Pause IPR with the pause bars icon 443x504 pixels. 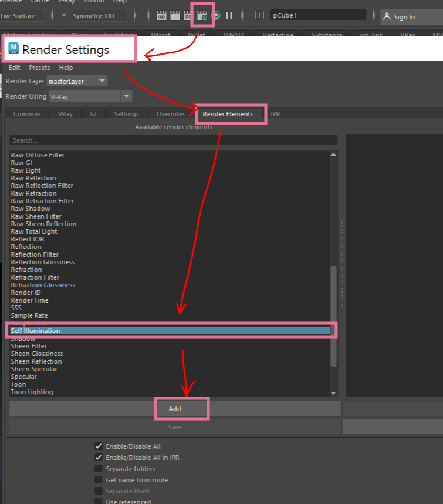pos(229,15)
